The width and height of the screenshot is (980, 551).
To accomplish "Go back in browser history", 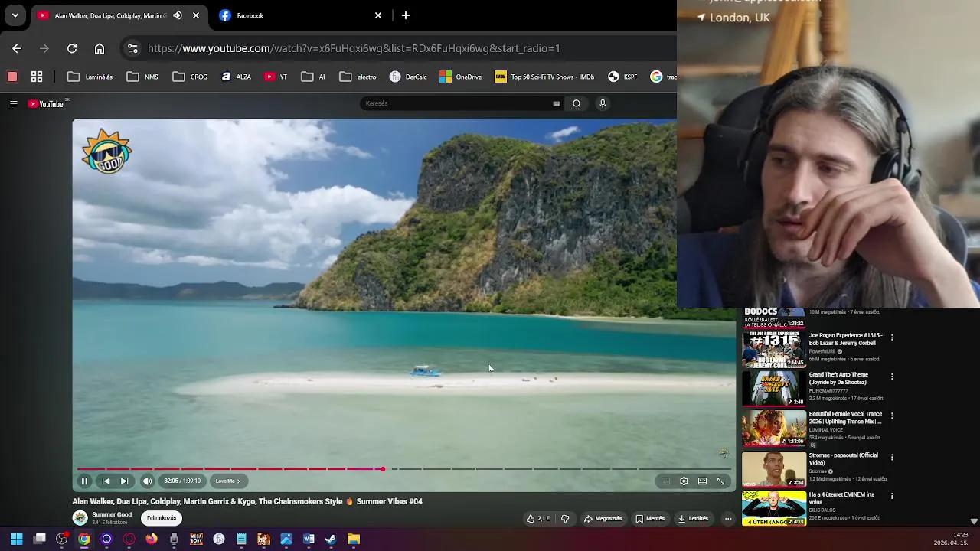I will coord(17,48).
